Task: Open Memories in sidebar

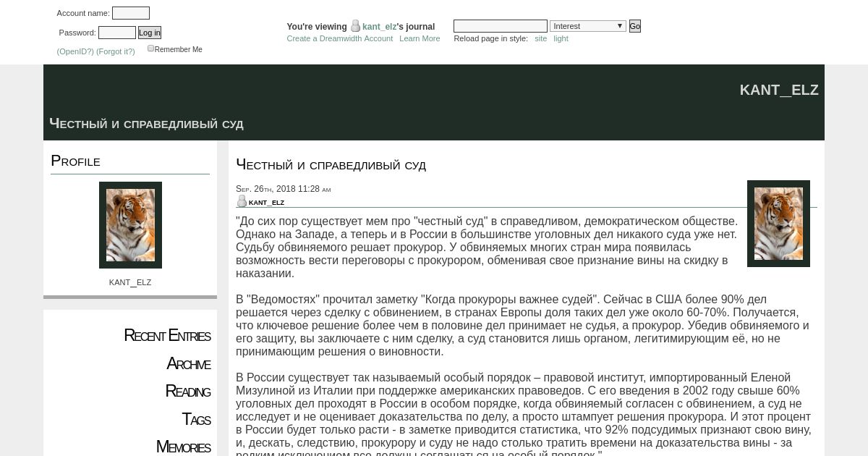Action: [x=183, y=447]
